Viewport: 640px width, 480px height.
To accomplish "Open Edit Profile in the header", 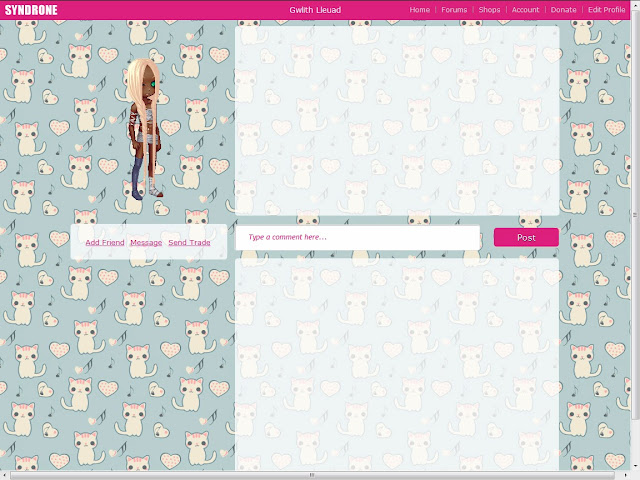I will [x=606, y=10].
